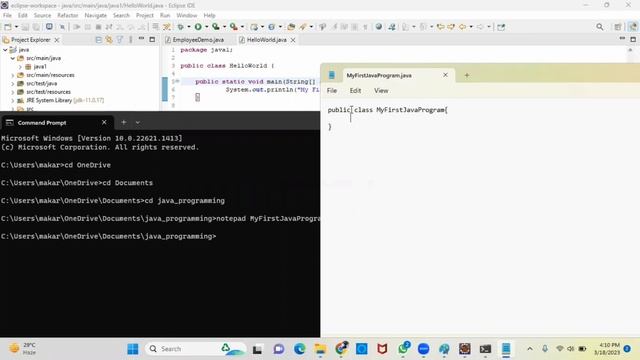Click the Save All icon in Eclipse toolbar
This screenshot has height=360, width=640.
tap(36, 27)
